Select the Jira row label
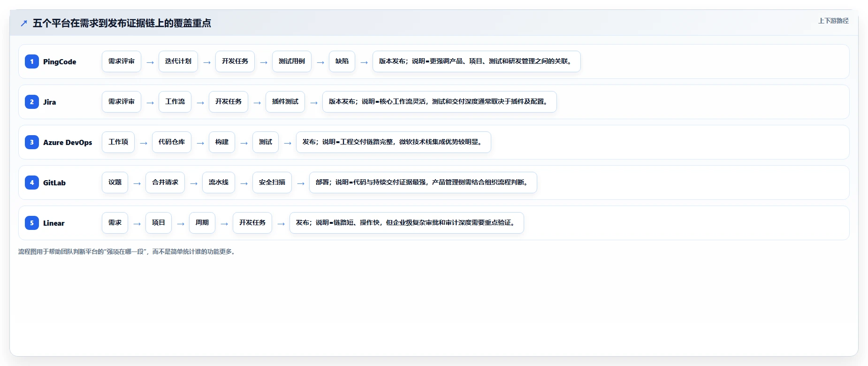 pos(49,102)
